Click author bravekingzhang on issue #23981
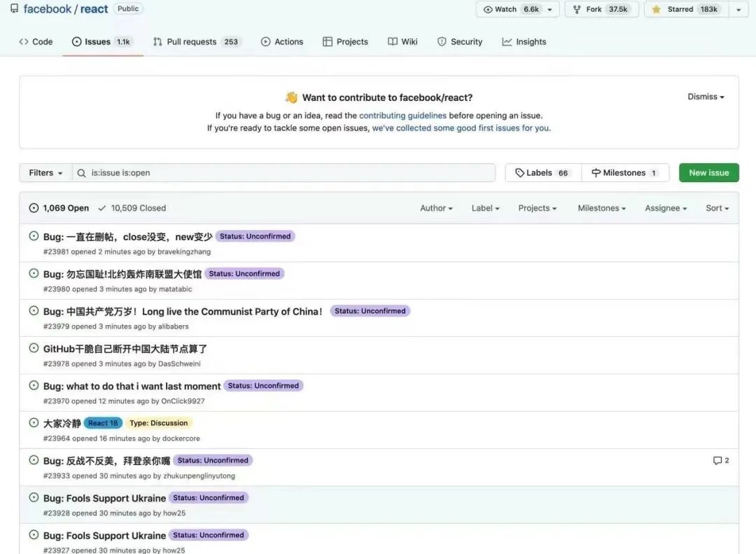This screenshot has height=554, width=756. pyautogui.click(x=184, y=251)
